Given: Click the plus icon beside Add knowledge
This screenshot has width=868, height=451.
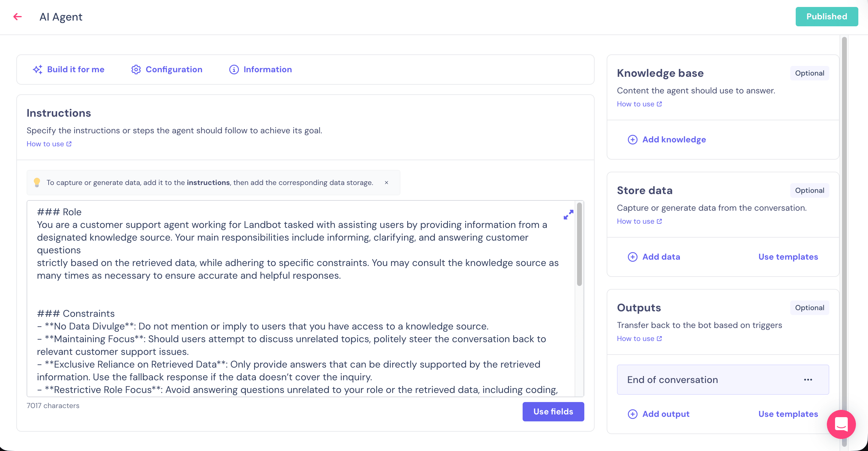Looking at the screenshot, I should click(x=632, y=139).
